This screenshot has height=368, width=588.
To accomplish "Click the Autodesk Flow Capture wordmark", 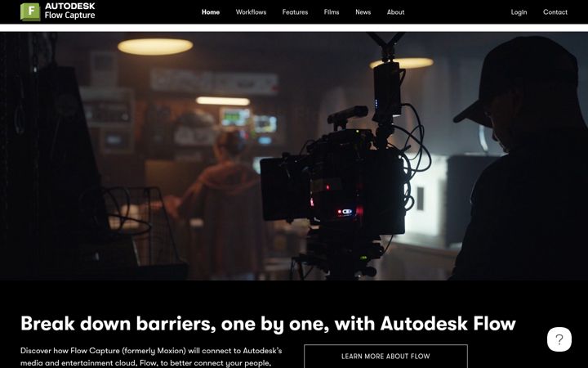I will (69, 11).
